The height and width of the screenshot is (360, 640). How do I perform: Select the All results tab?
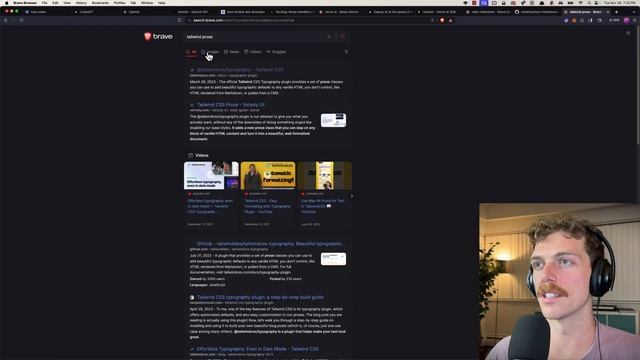tap(191, 52)
